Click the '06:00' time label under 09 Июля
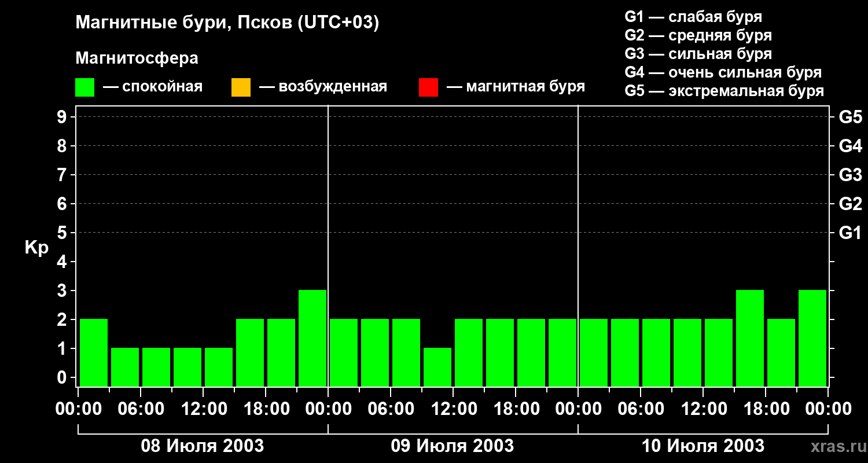868x463 pixels. tap(391, 409)
